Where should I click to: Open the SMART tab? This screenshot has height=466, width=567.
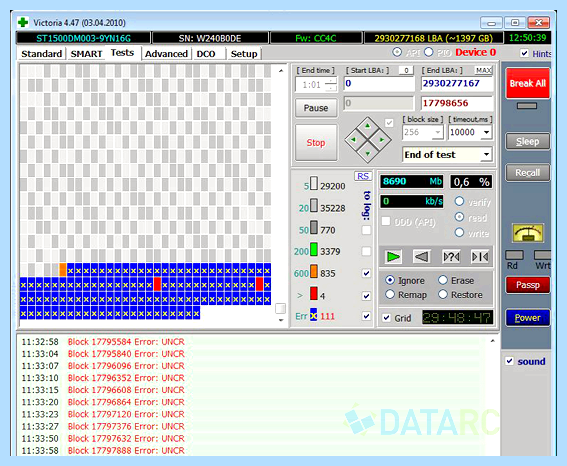click(x=86, y=54)
